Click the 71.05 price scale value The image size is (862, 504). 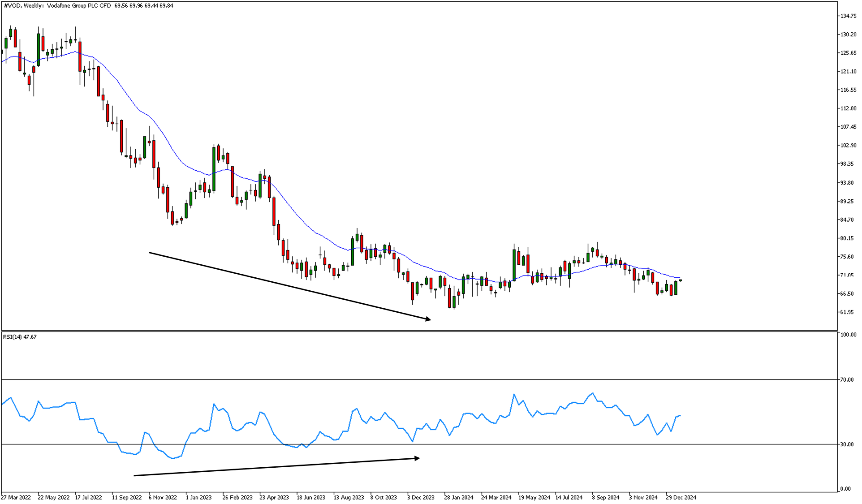coord(847,276)
